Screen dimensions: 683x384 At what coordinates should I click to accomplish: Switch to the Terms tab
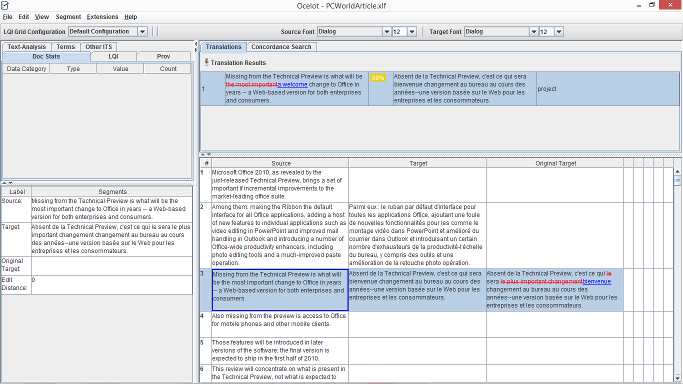[x=66, y=47]
